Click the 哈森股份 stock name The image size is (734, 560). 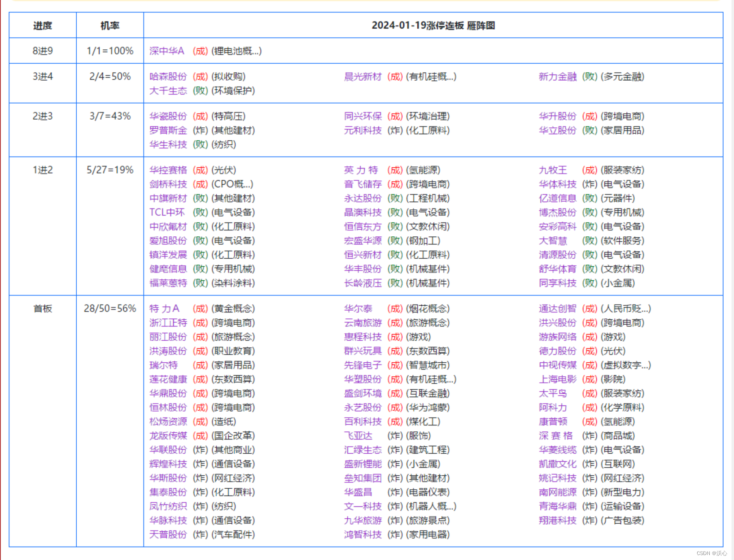click(x=168, y=77)
